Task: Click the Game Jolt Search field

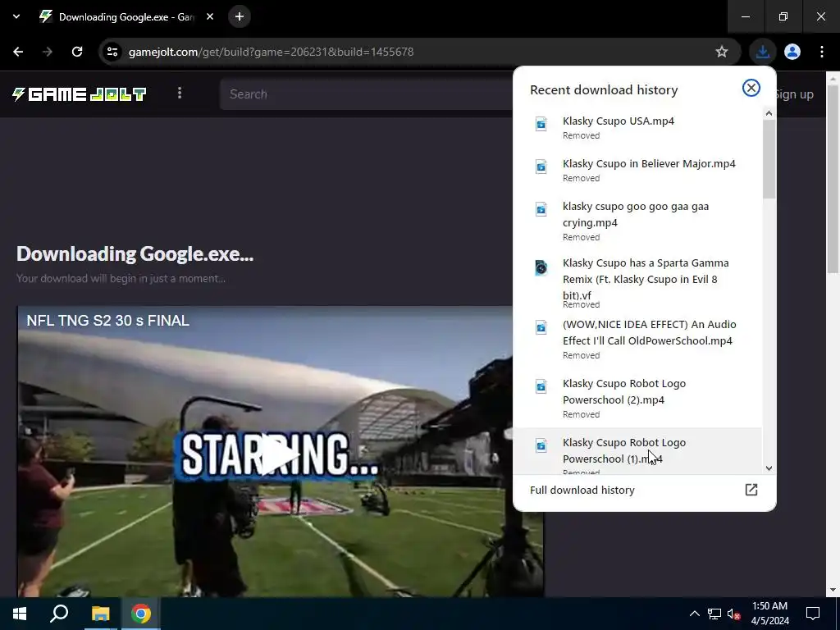Action: coord(367,94)
